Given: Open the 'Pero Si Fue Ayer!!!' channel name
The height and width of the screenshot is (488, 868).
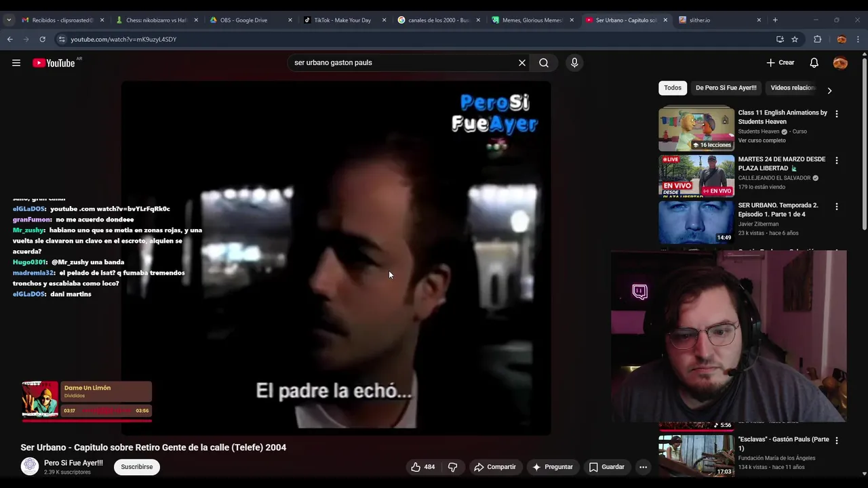Looking at the screenshot, I should [73, 463].
